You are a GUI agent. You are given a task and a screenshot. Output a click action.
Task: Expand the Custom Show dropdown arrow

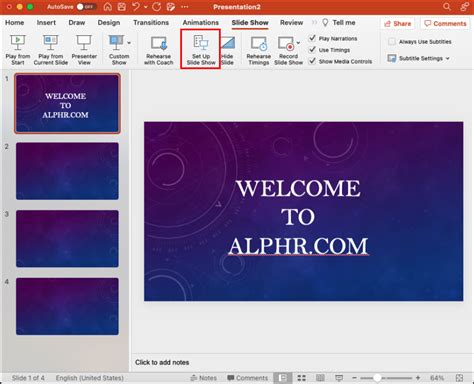[129, 43]
